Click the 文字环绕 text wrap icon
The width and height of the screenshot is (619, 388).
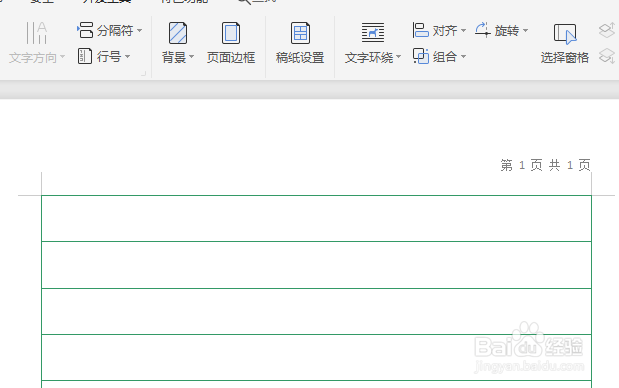click(373, 32)
